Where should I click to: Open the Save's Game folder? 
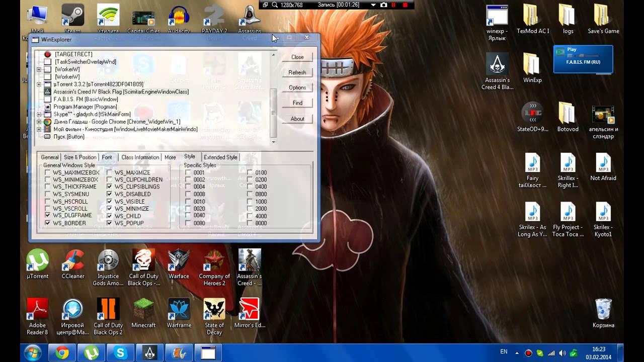pos(603,19)
